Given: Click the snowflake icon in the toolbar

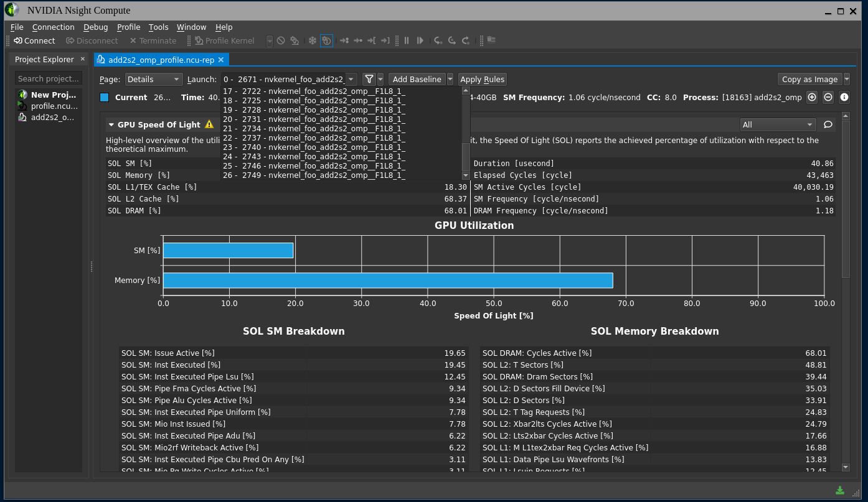Looking at the screenshot, I should pyautogui.click(x=313, y=40).
